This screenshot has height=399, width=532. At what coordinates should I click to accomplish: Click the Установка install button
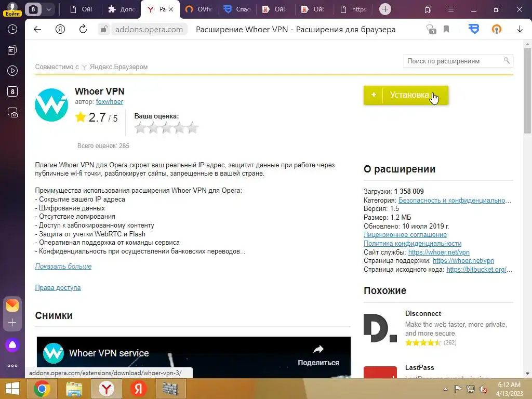[406, 95]
